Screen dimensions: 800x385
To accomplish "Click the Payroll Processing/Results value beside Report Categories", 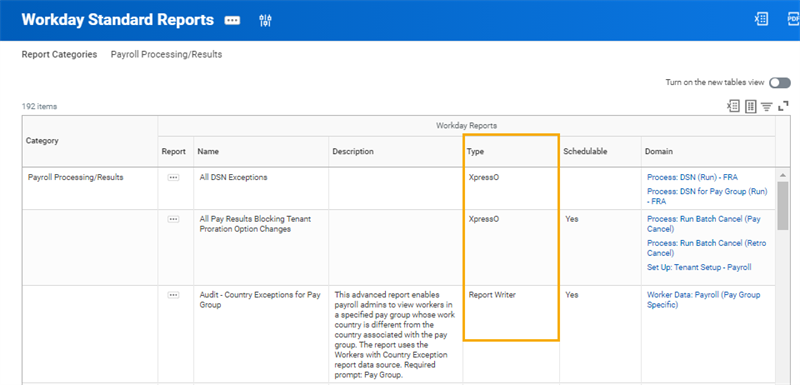I will click(x=166, y=54).
